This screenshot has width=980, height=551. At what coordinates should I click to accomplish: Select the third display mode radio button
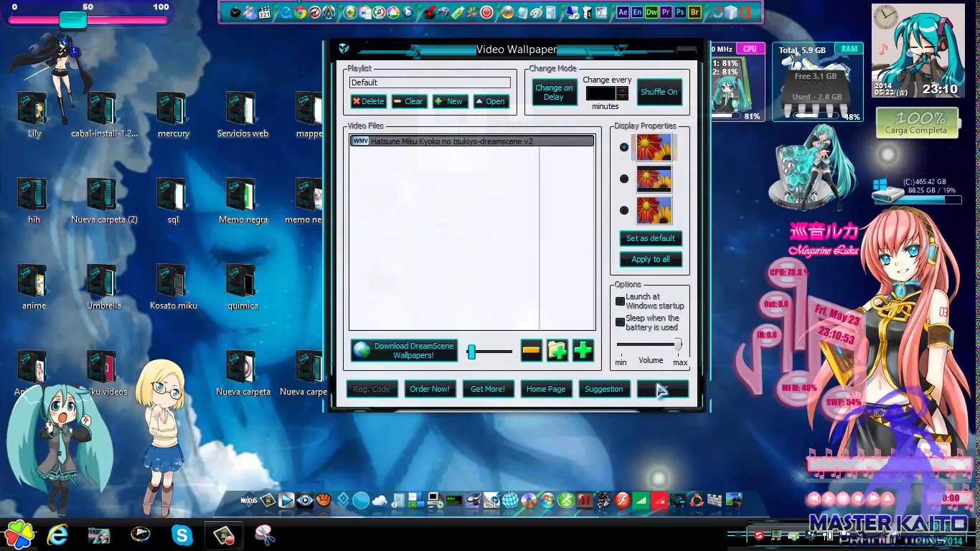click(624, 210)
